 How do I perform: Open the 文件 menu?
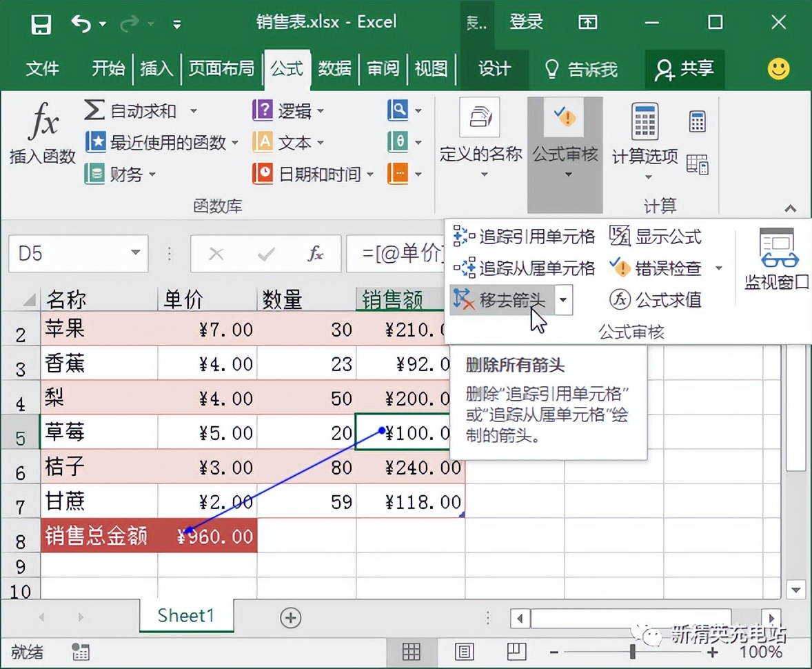[x=43, y=69]
